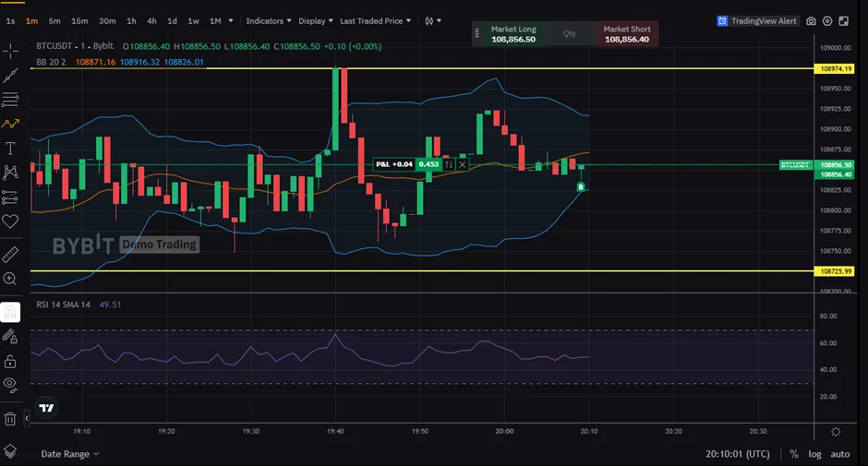The image size is (868, 466).
Task: Expand the Display dropdown
Action: [x=316, y=21]
